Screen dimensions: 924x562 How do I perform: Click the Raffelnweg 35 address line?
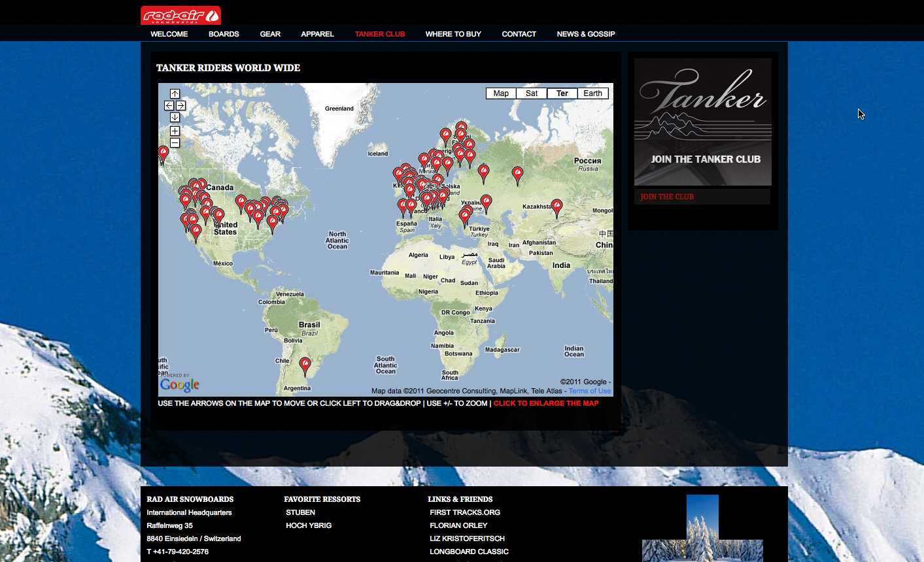tap(170, 525)
